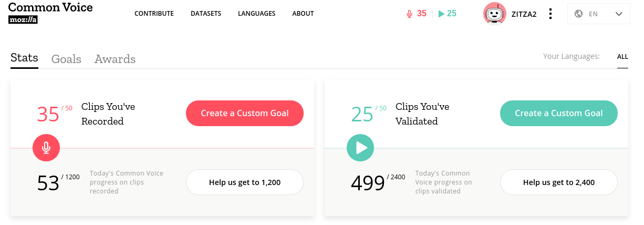This screenshot has height=225, width=644.
Task: Open the Stats tab
Action: [24, 58]
